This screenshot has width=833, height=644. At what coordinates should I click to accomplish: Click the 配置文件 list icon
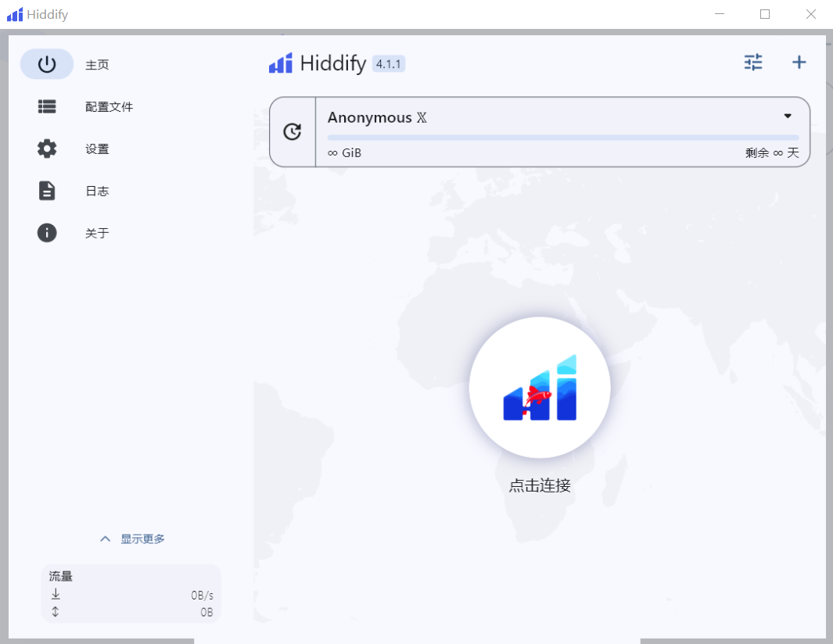tap(47, 106)
